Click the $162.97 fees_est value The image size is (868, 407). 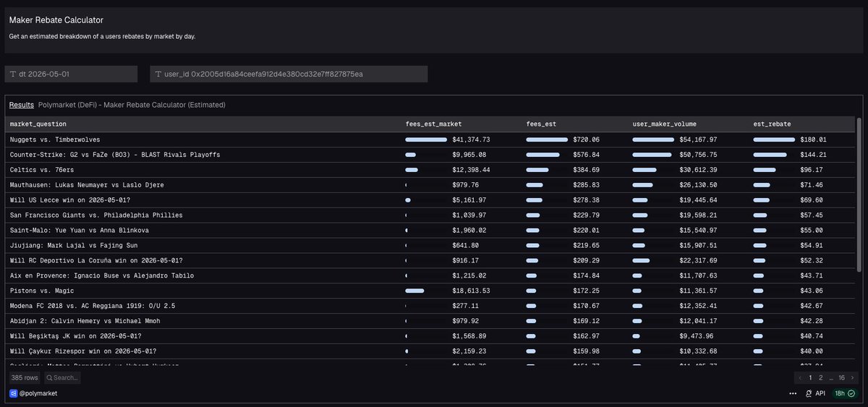tap(587, 336)
